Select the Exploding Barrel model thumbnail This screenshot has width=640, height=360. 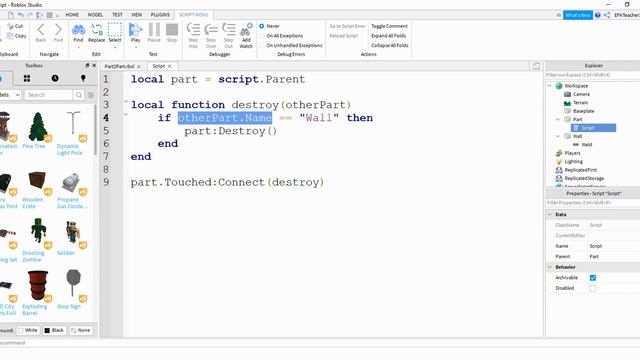[38, 285]
